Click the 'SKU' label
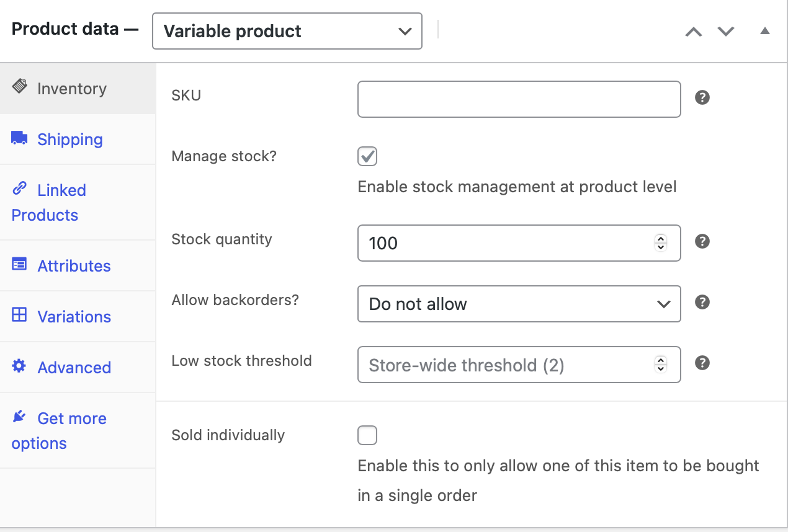The image size is (788, 532). click(x=186, y=95)
